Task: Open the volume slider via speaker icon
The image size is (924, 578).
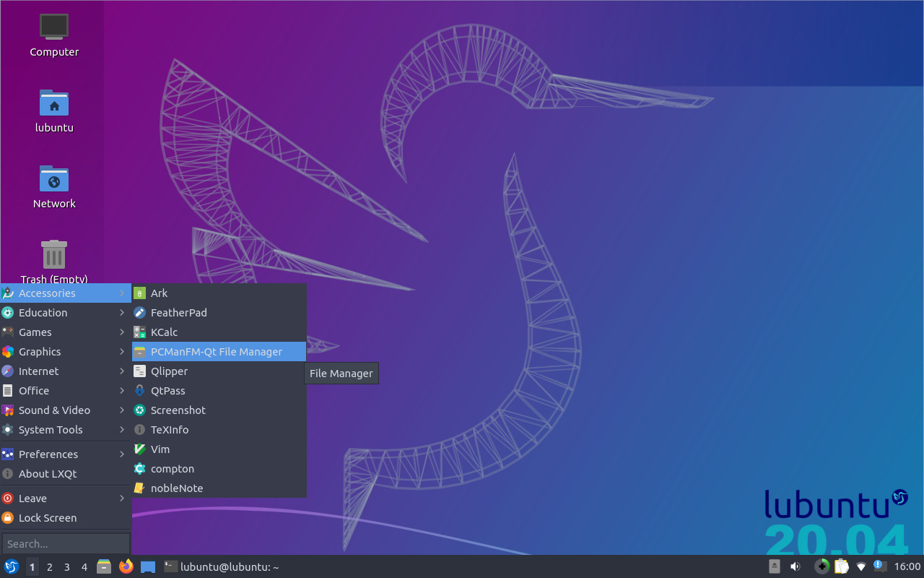Action: pos(795,566)
